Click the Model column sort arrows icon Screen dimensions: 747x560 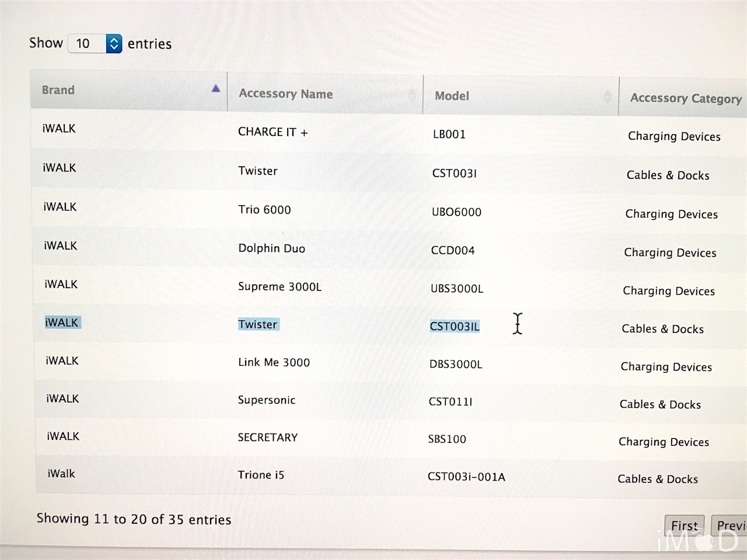click(608, 96)
